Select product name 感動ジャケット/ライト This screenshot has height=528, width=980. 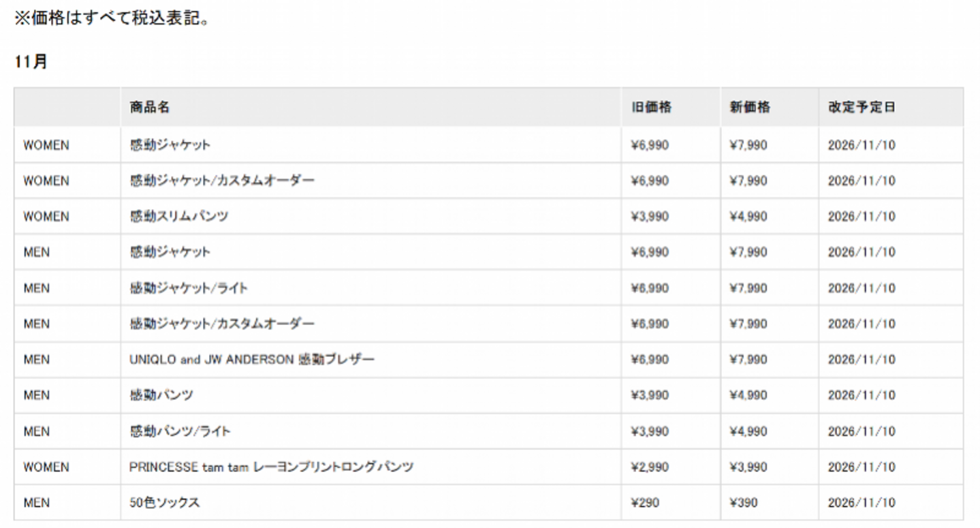coord(189,288)
